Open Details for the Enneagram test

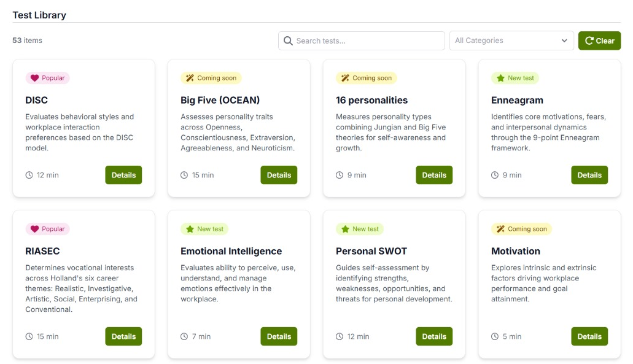589,175
